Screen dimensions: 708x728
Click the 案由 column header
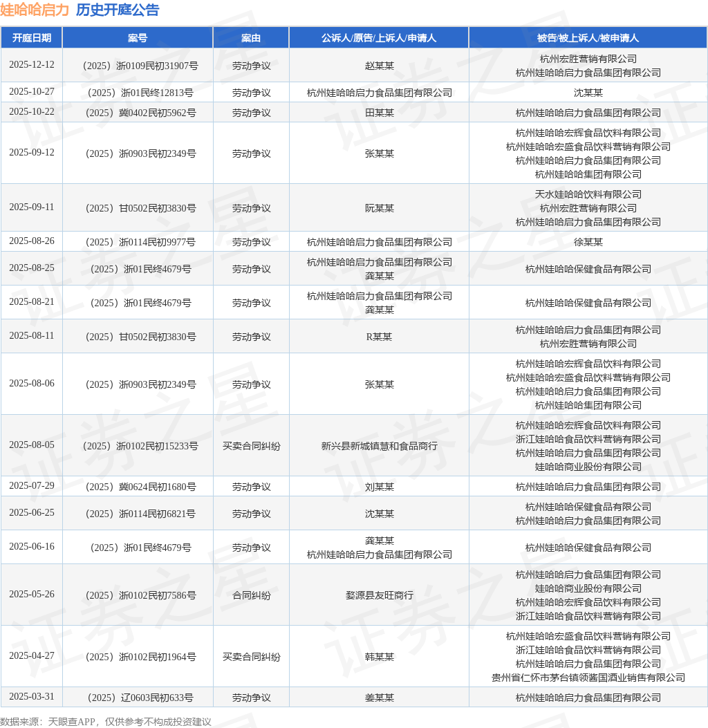[x=251, y=37]
